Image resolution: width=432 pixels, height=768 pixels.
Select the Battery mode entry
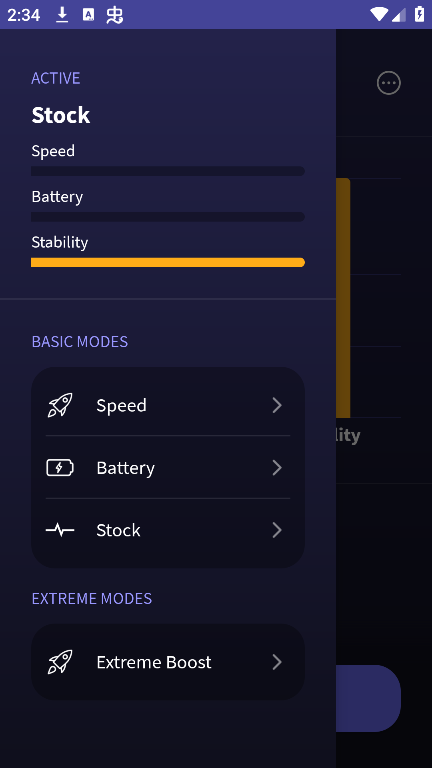tap(168, 467)
